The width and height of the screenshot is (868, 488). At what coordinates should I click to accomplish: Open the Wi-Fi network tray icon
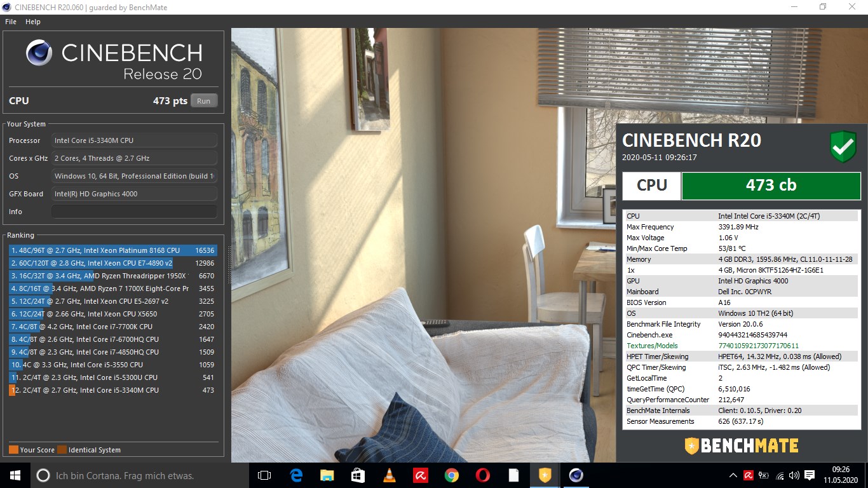tap(780, 475)
